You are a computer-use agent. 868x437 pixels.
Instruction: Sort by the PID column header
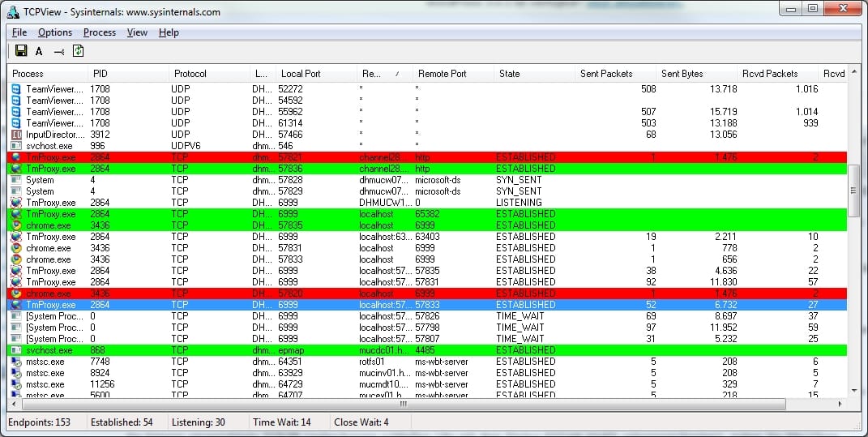[x=128, y=74]
